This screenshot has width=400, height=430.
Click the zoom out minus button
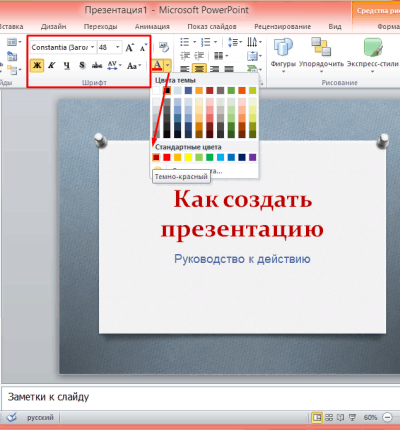click(x=387, y=417)
